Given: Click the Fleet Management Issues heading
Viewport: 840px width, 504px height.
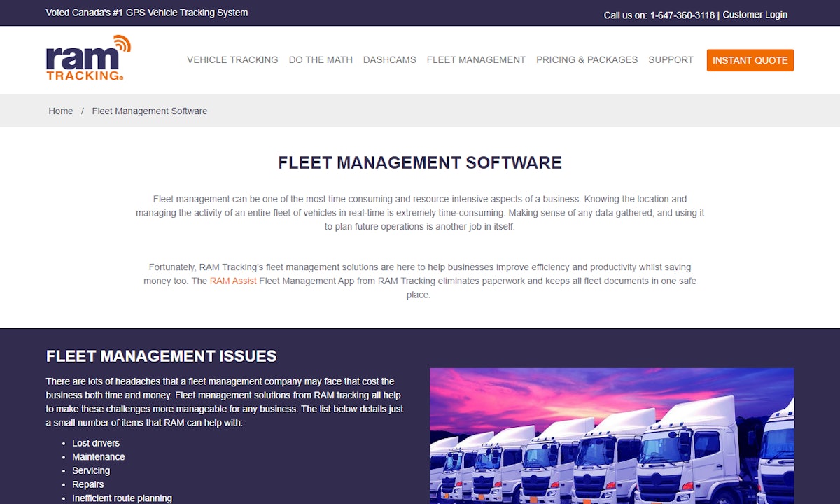Looking at the screenshot, I should (x=161, y=356).
